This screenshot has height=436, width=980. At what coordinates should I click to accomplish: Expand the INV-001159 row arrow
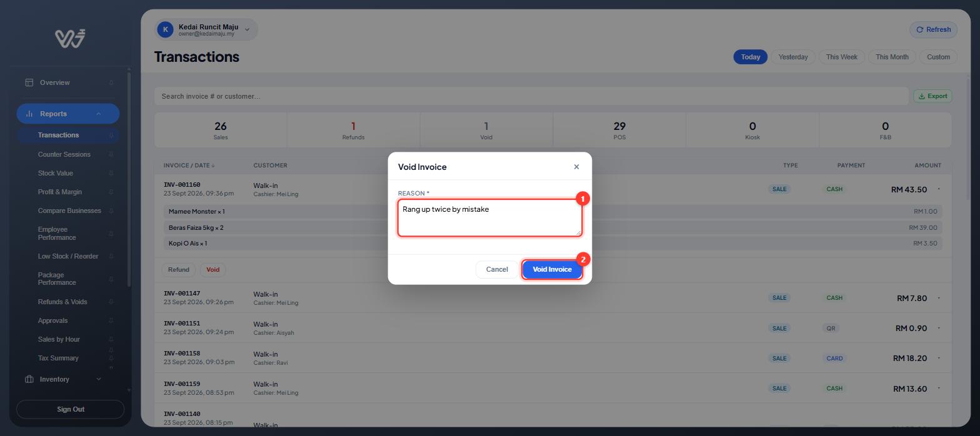click(939, 389)
